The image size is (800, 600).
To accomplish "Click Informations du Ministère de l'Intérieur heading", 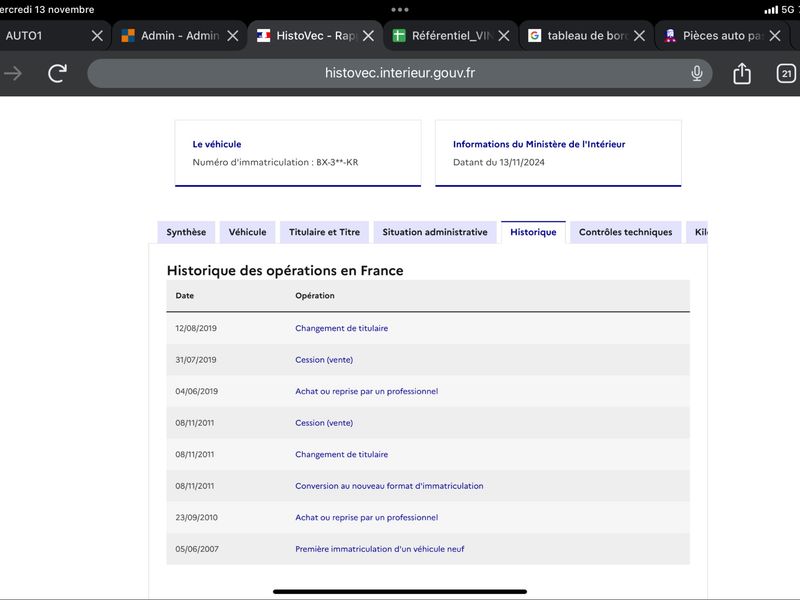I will (539, 144).
